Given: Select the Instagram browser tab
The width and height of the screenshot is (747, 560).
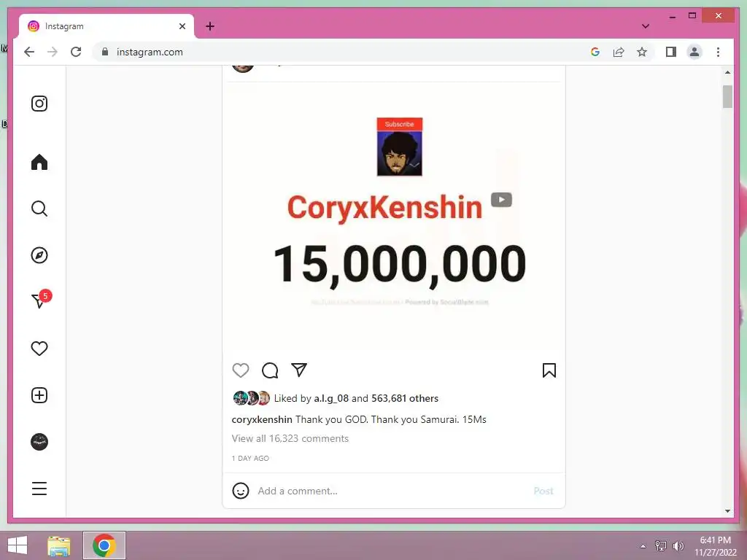Looking at the screenshot, I should [107, 26].
